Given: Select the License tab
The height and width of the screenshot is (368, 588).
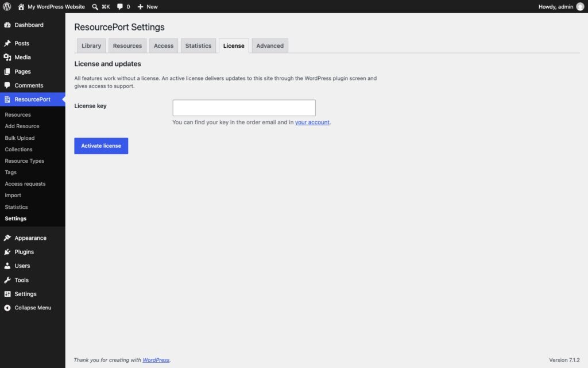Looking at the screenshot, I should pyautogui.click(x=234, y=46).
